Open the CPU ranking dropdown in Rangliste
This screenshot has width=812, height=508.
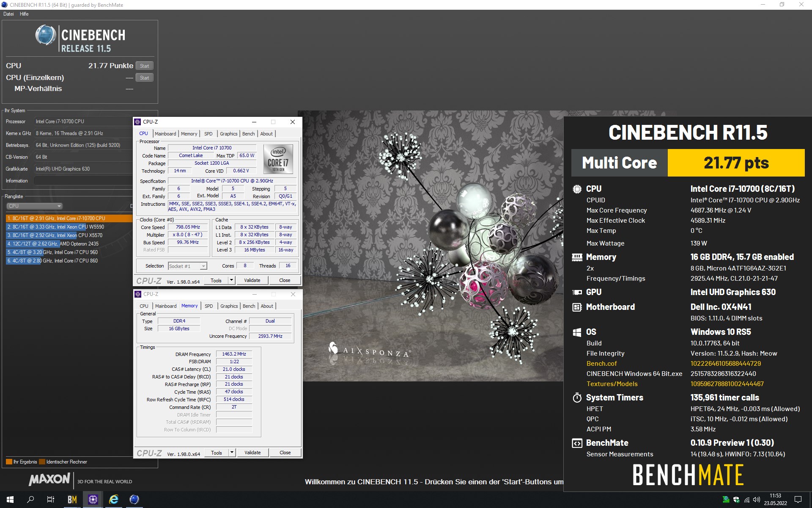[34, 206]
